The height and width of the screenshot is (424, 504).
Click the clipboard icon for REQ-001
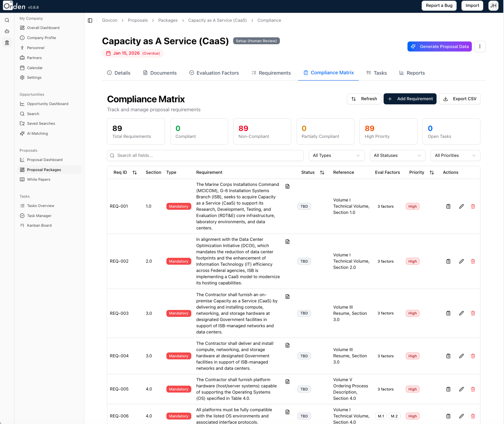click(448, 206)
